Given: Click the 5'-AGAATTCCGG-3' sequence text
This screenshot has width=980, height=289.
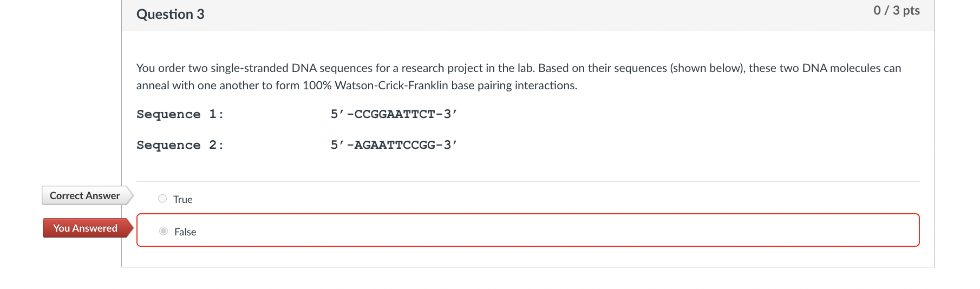Looking at the screenshot, I should 394,145.
